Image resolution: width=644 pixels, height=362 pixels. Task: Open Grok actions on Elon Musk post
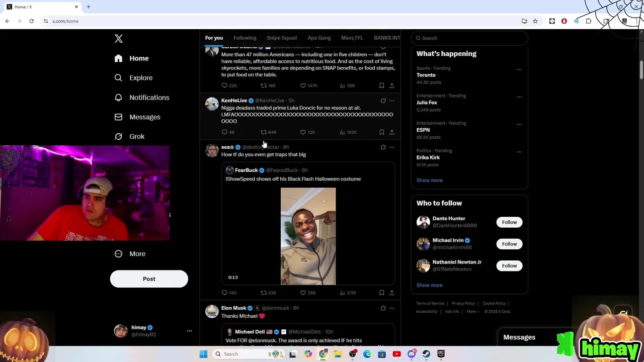coord(383,308)
